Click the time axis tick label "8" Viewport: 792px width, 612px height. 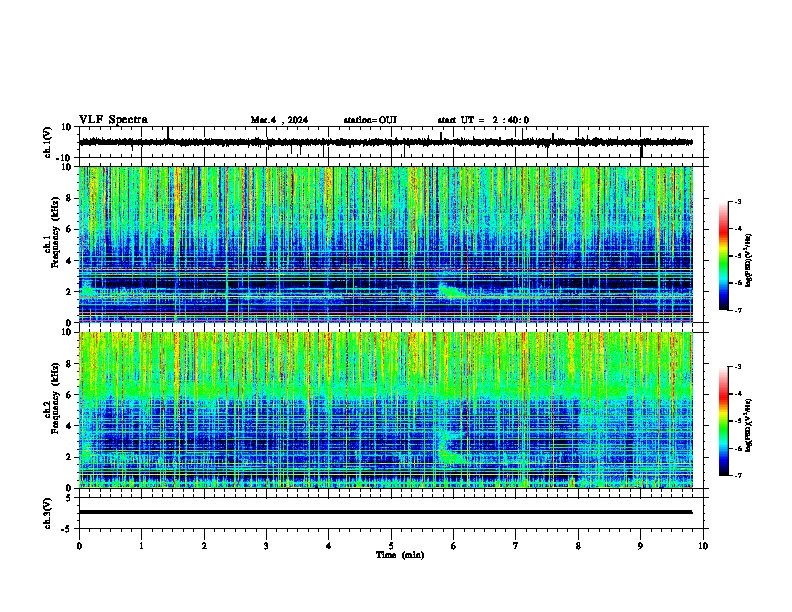578,546
